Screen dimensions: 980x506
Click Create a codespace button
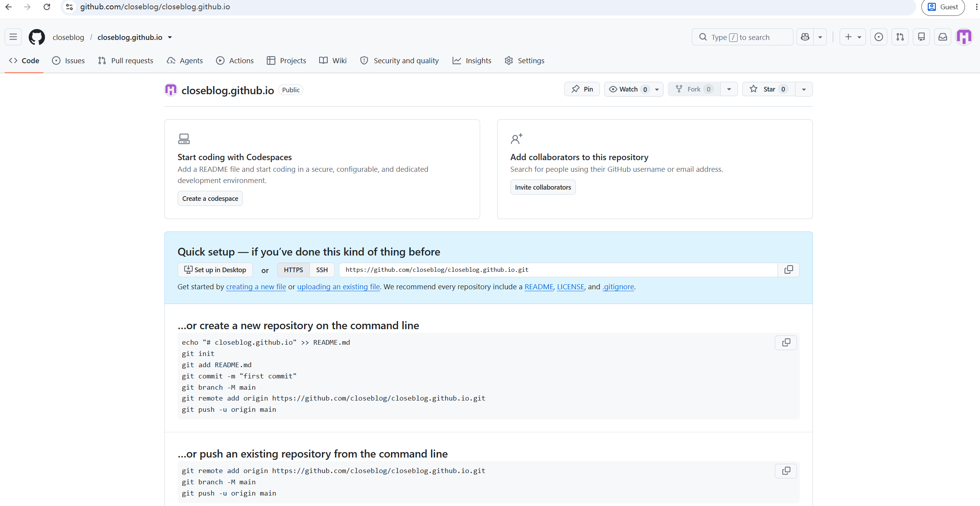pos(210,199)
